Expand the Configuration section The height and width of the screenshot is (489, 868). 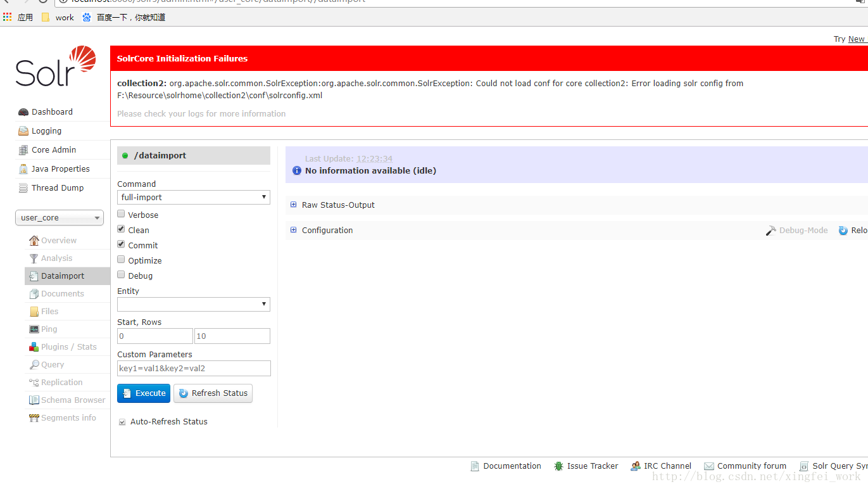pyautogui.click(x=322, y=231)
